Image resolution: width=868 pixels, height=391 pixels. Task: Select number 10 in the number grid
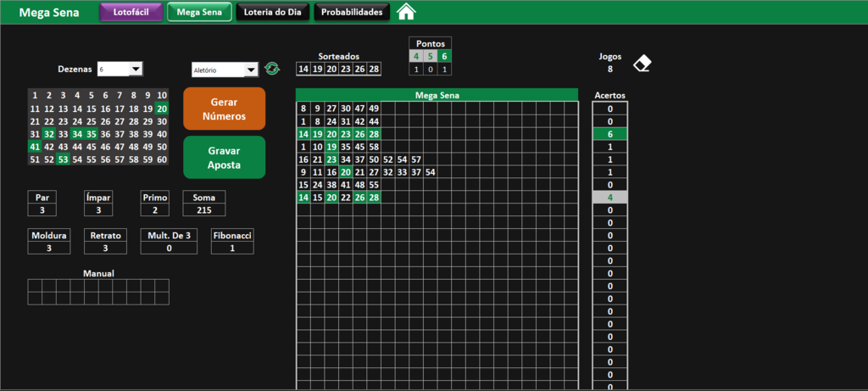coord(162,95)
